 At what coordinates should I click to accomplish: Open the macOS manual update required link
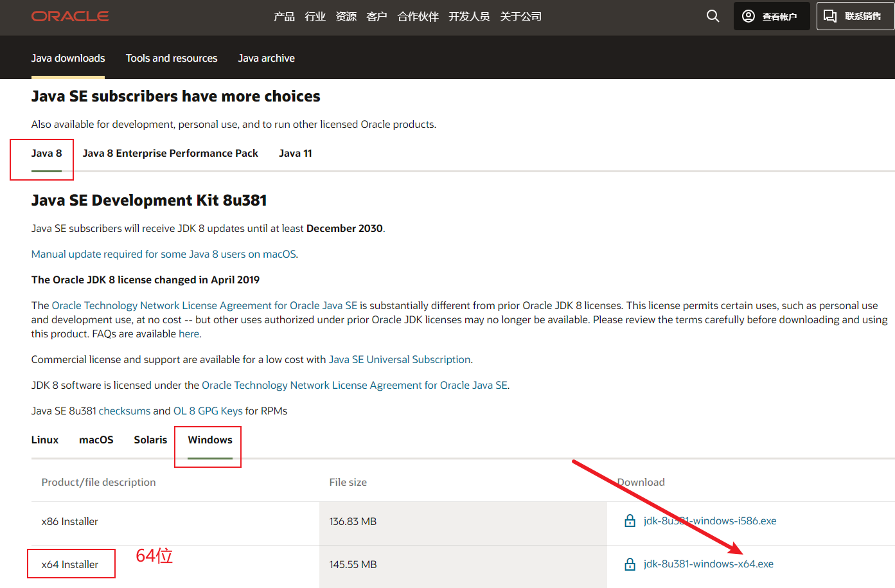click(x=164, y=254)
